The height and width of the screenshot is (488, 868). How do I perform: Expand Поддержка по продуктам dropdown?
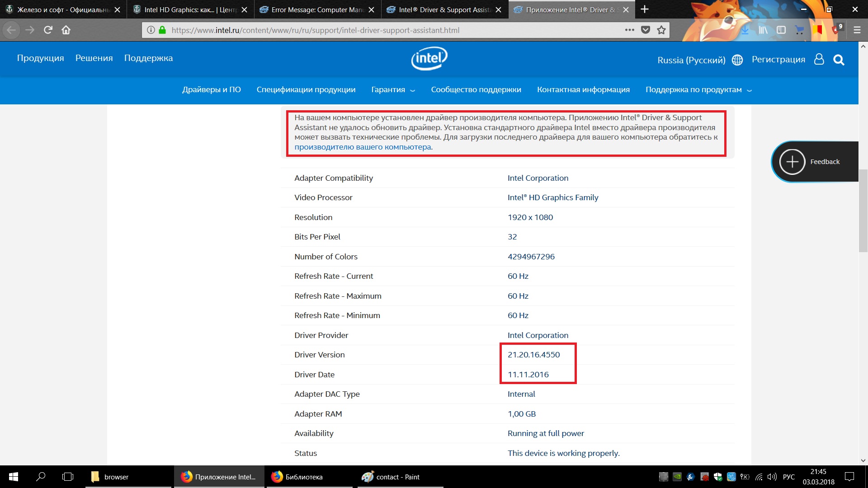tap(698, 89)
